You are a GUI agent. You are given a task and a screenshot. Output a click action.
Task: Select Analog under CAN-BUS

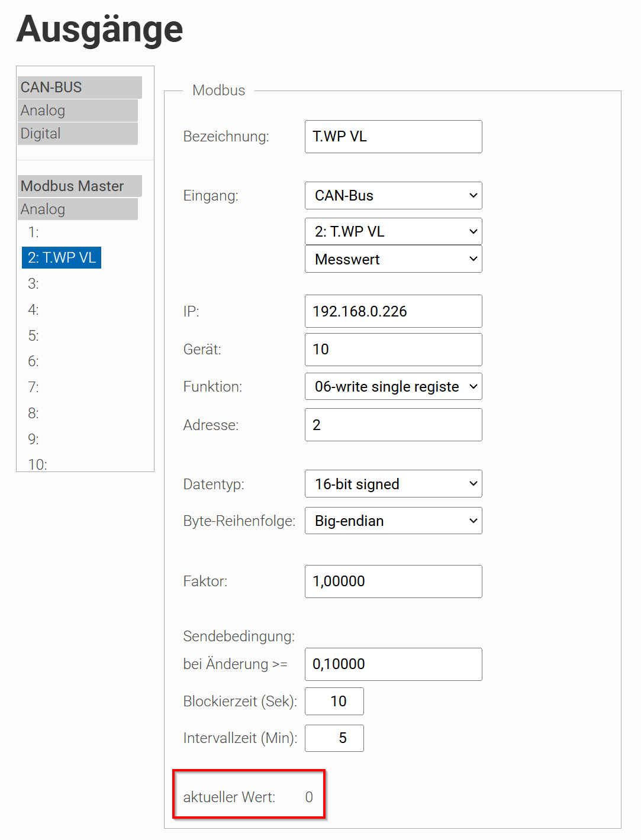(x=78, y=111)
